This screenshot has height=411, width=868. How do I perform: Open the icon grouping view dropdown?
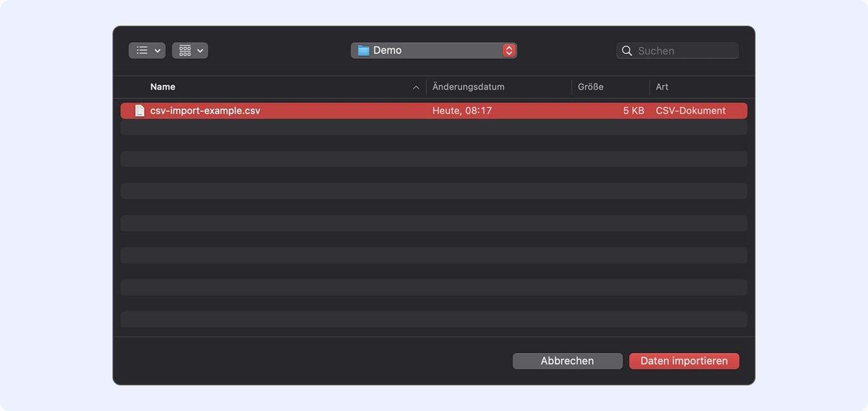(190, 51)
